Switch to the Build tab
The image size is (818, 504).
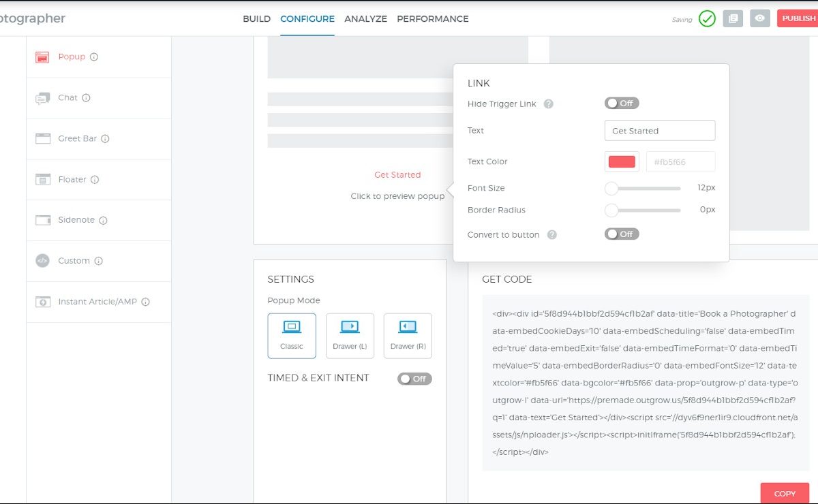[256, 19]
